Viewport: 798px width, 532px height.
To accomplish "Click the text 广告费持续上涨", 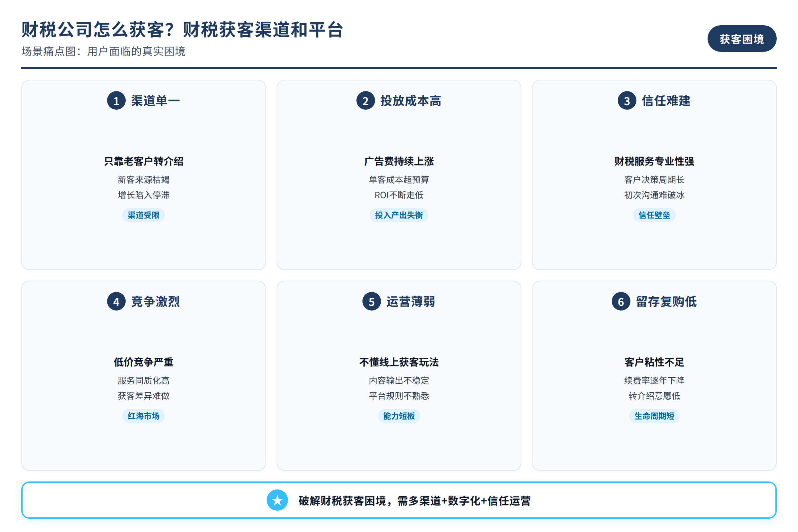I will pyautogui.click(x=399, y=161).
